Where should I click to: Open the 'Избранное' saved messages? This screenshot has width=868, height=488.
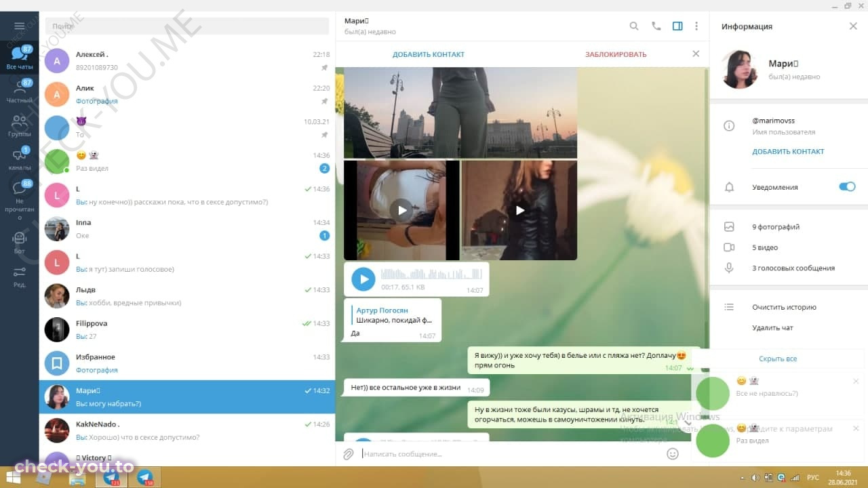[x=187, y=363]
